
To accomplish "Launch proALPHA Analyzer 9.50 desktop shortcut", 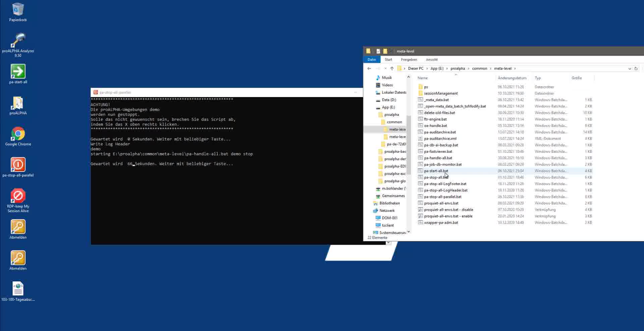I will click(18, 45).
